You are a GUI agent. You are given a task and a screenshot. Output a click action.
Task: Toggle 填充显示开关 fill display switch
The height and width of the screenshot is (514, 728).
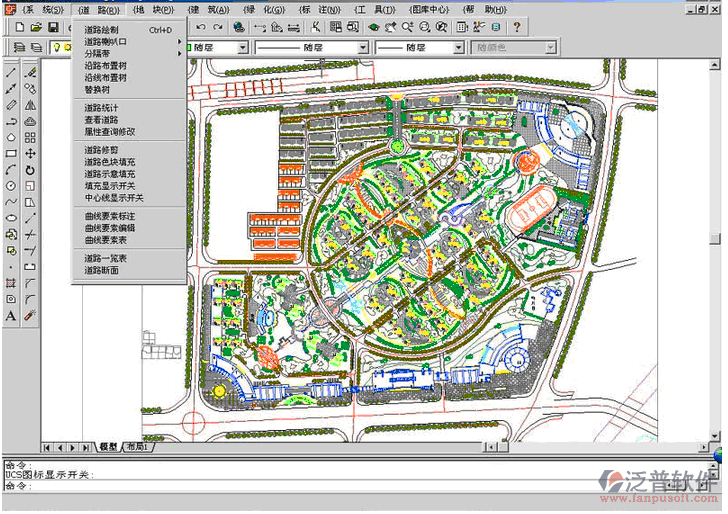pos(109,185)
